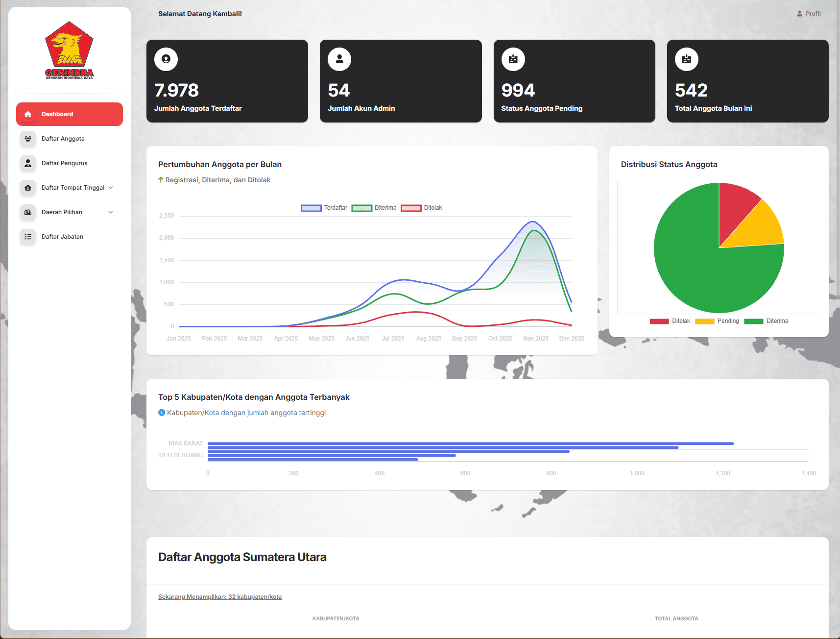
Task: Go to the Daftar Jabatan page
Action: pos(62,237)
